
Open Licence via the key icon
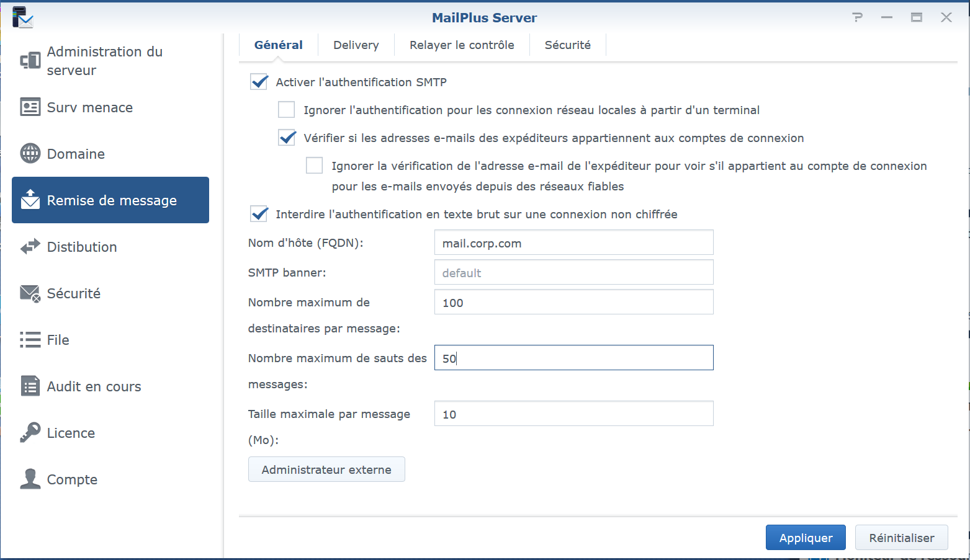tap(30, 433)
